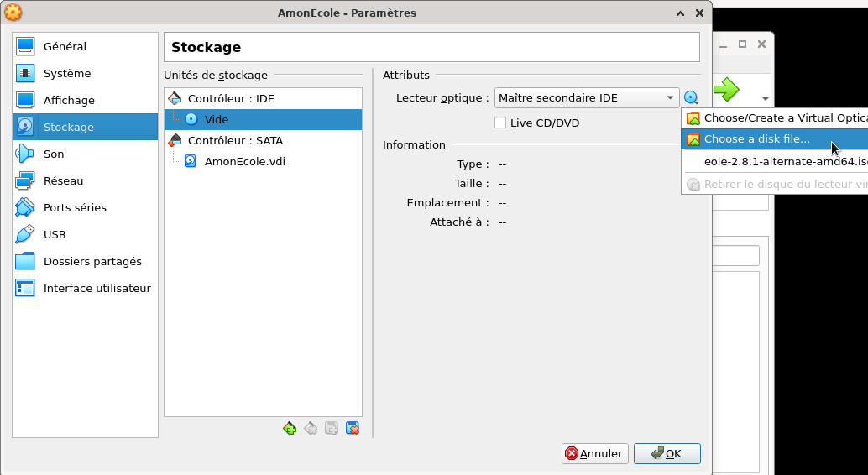
Task: Select Choose a disk file menu item
Action: [x=775, y=139]
